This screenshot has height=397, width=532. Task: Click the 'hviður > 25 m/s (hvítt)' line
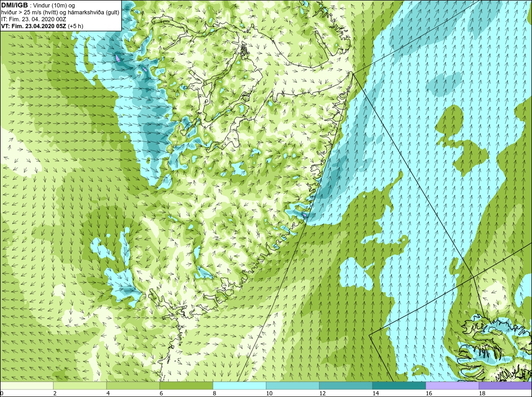[x=61, y=13]
